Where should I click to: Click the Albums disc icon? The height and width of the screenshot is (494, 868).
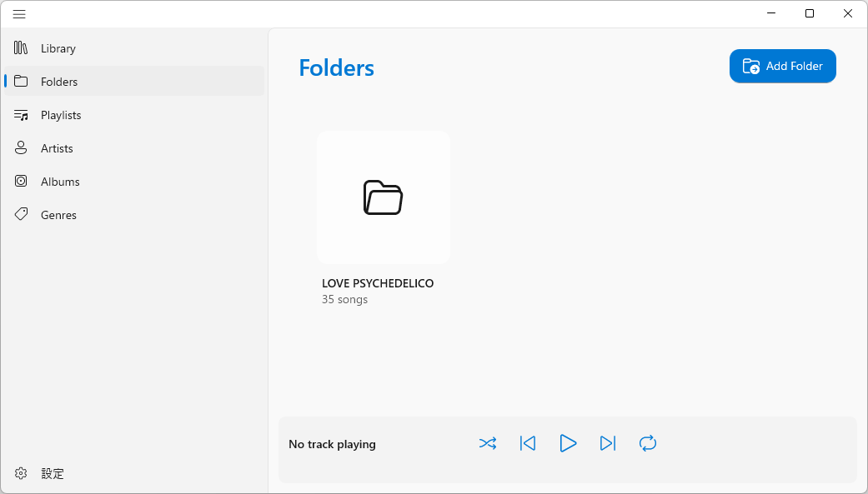(x=22, y=182)
